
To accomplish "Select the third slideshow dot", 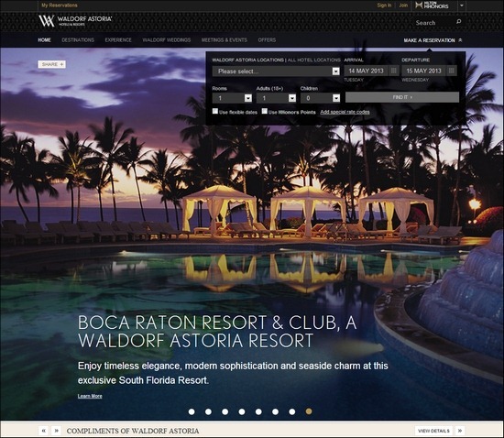I will [225, 411].
